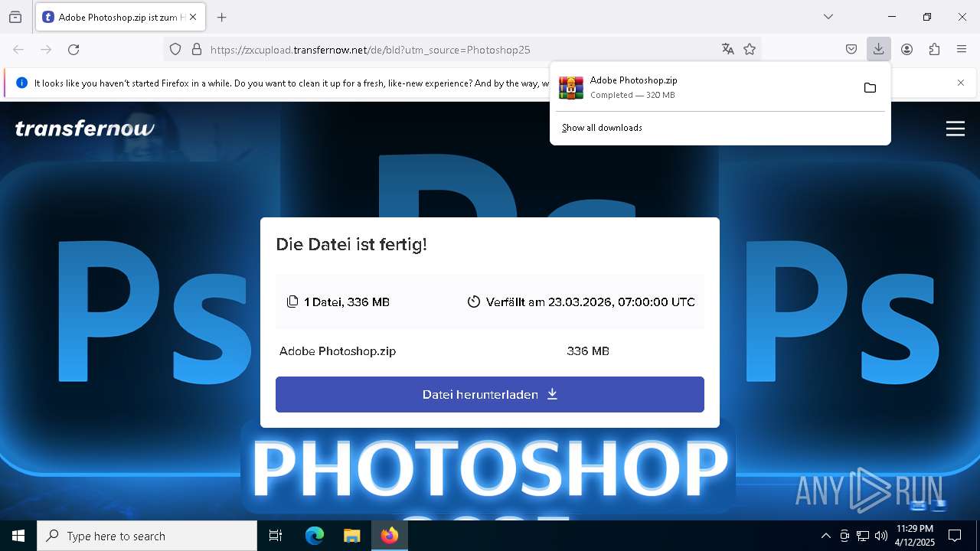Click '1 Datei, 336 MB' text
The width and height of the screenshot is (980, 551).
coord(347,302)
